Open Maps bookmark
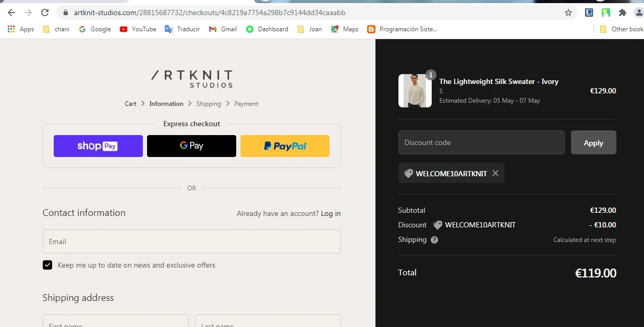Screen dimensions: 644x327 [345, 29]
